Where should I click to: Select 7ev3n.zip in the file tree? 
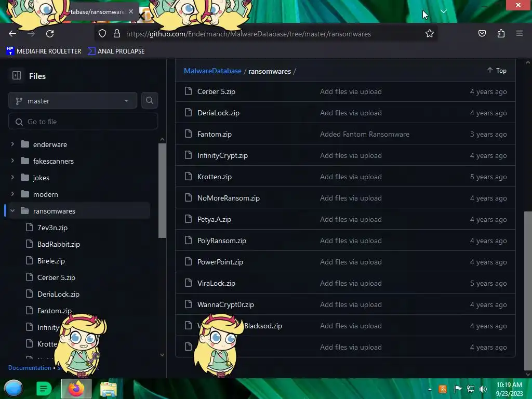click(52, 228)
